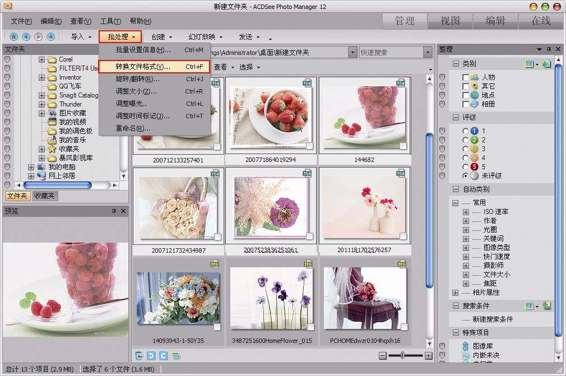
Task: Check the 其它 category checkbox
Action: tap(466, 86)
